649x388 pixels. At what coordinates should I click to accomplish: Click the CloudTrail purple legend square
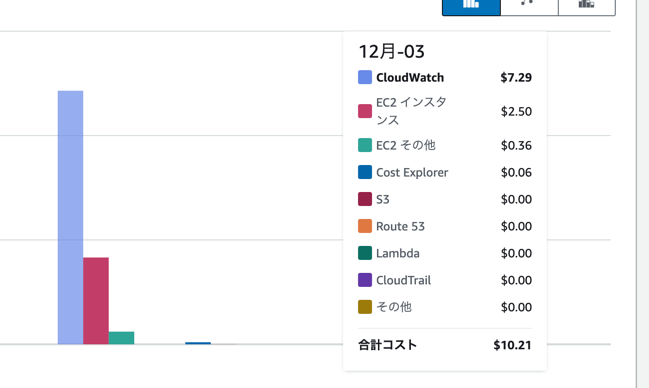tap(365, 280)
